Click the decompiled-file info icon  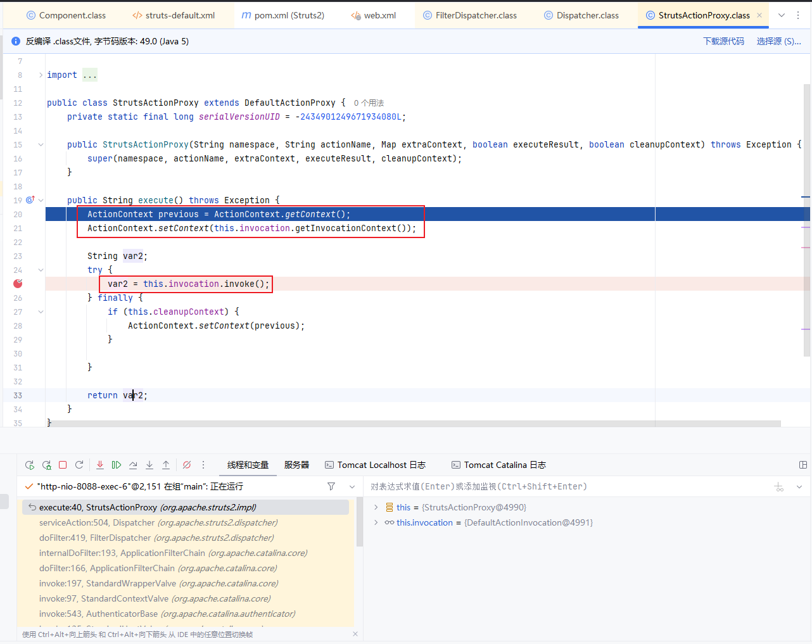(16, 41)
